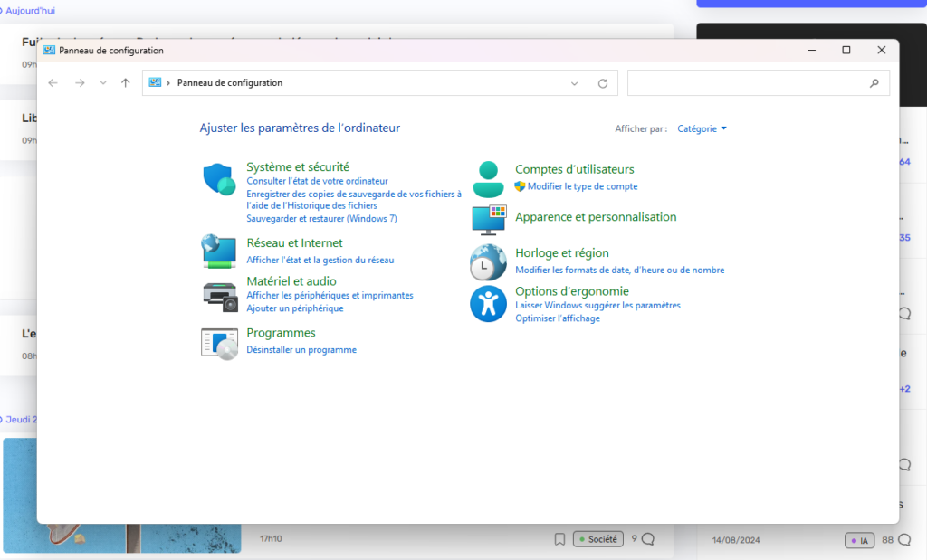
Task: Open comments bubble next to 9 in background
Action: [x=648, y=538]
